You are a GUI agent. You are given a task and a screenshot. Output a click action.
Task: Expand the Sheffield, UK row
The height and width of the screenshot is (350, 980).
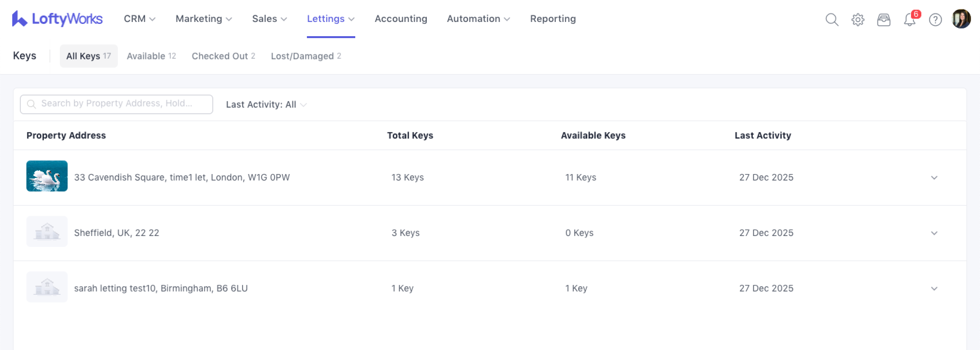[934, 233]
